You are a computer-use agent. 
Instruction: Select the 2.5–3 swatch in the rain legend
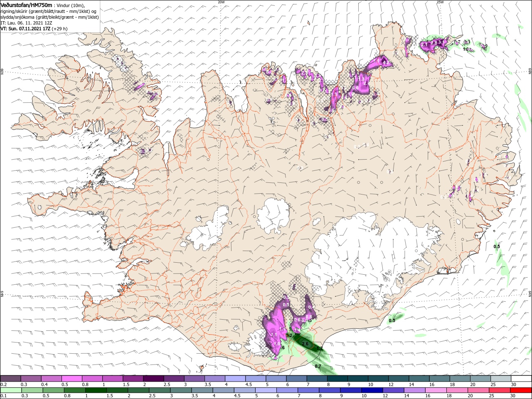160,390
